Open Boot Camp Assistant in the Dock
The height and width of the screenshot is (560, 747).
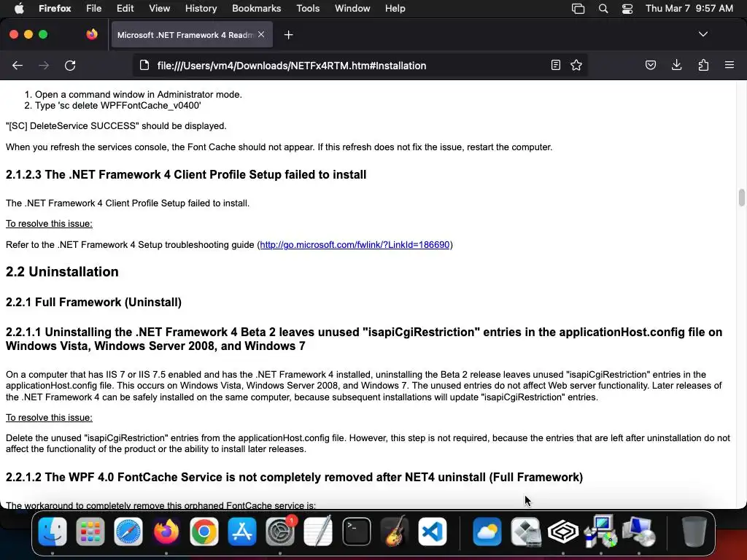[525, 532]
